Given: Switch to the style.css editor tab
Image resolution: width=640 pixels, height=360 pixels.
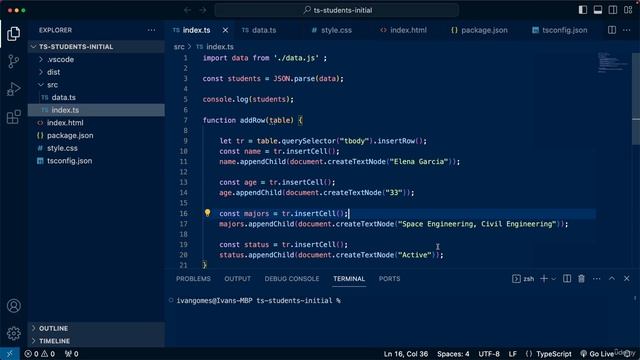Looking at the screenshot, I should 331,30.
